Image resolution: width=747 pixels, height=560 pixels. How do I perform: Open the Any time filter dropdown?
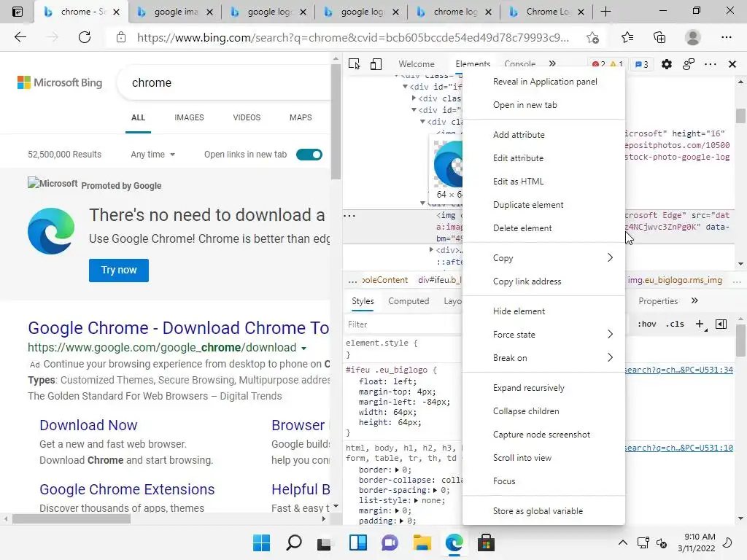[x=153, y=155]
